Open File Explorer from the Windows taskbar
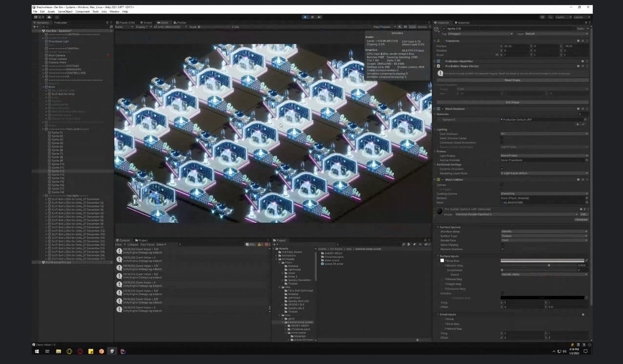The width and height of the screenshot is (623, 364). [x=59, y=352]
